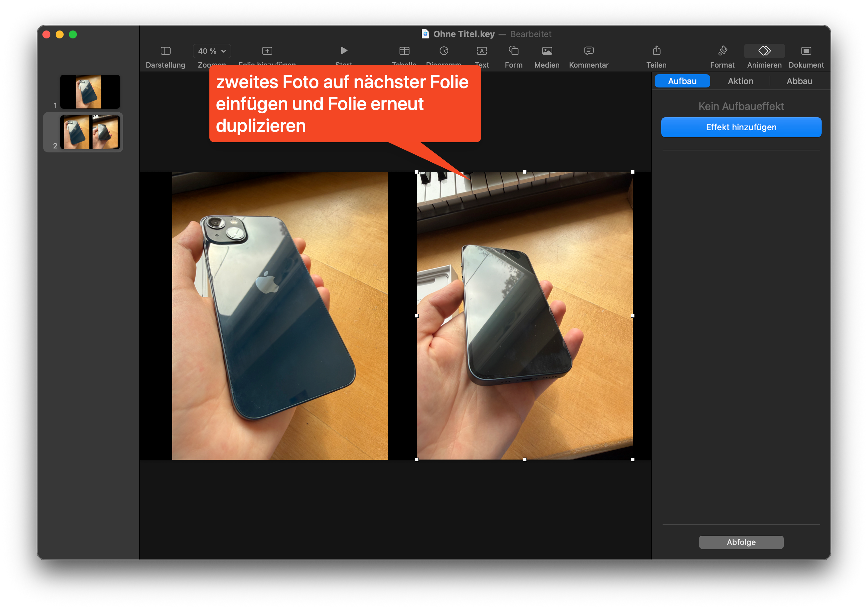Open the Form shapes icon
Screen dimensions: 868x609
point(514,51)
